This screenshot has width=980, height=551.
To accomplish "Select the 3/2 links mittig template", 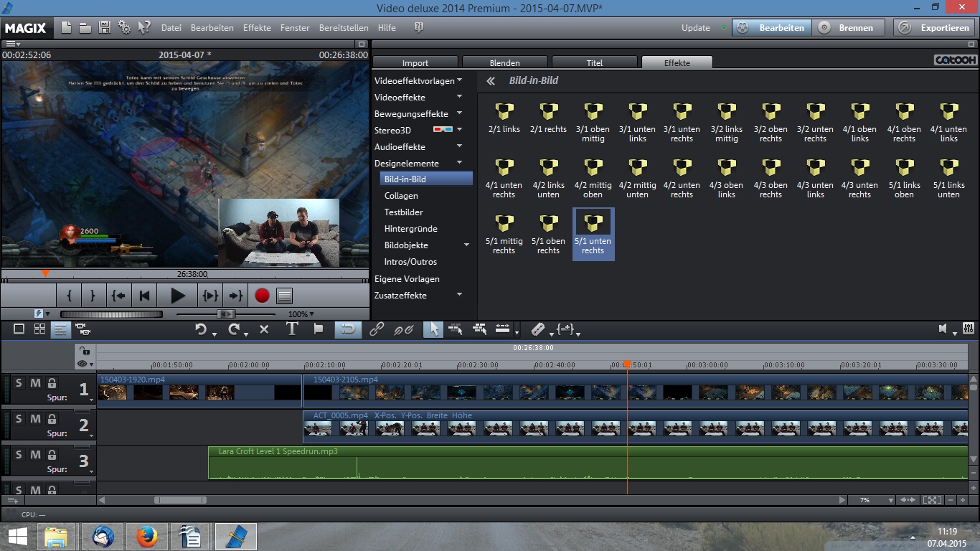I will 726,122.
